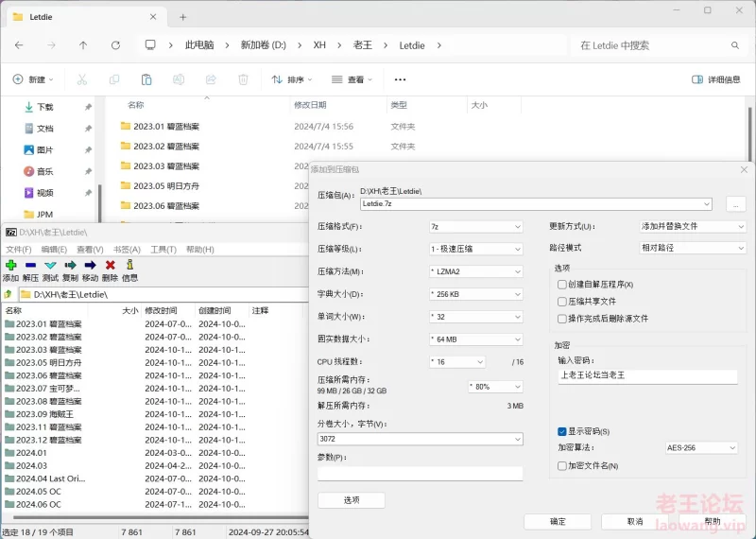Open the compression format (压缩格式) 7z dropdown
This screenshot has height=539, width=756.
[x=475, y=227]
